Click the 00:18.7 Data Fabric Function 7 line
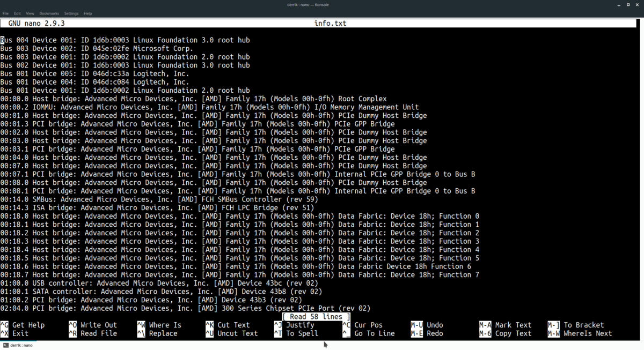This screenshot has height=350, width=644. (240, 275)
